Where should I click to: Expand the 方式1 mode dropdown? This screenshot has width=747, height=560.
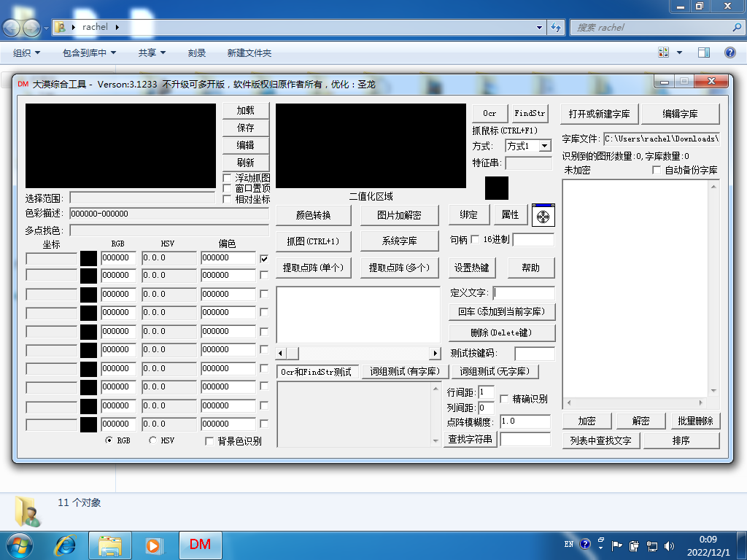coord(545,146)
